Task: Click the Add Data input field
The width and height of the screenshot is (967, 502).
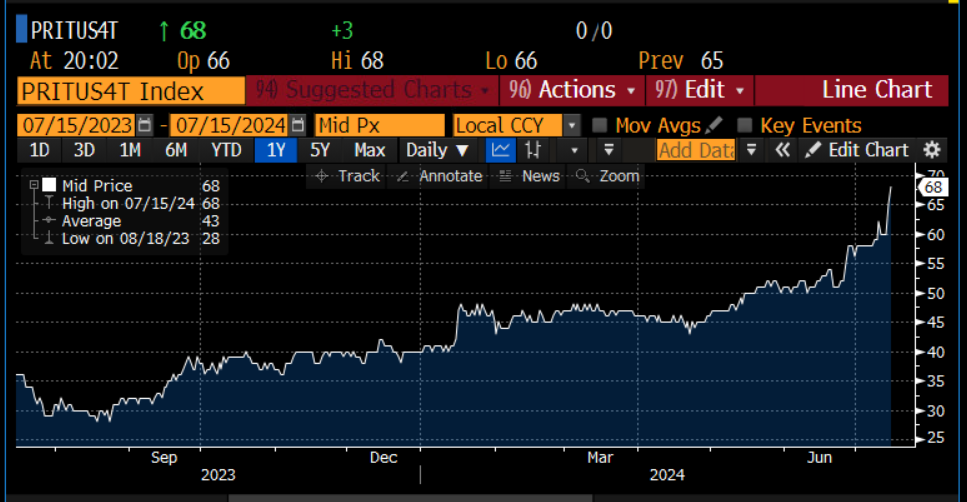Action: coord(696,150)
